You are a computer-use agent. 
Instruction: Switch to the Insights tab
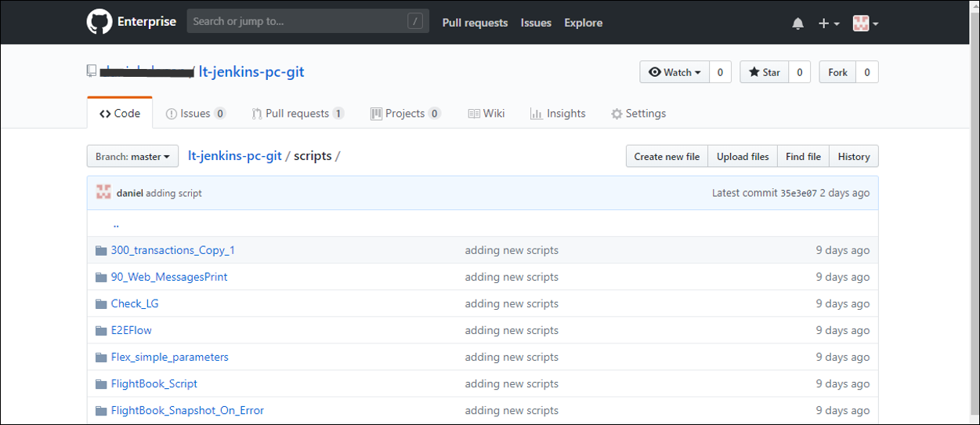click(558, 114)
